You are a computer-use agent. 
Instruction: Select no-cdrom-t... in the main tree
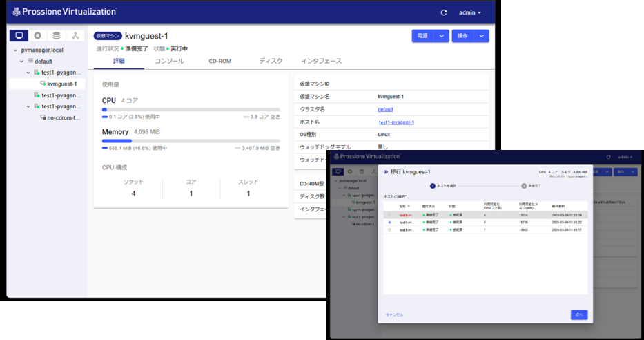click(x=64, y=117)
